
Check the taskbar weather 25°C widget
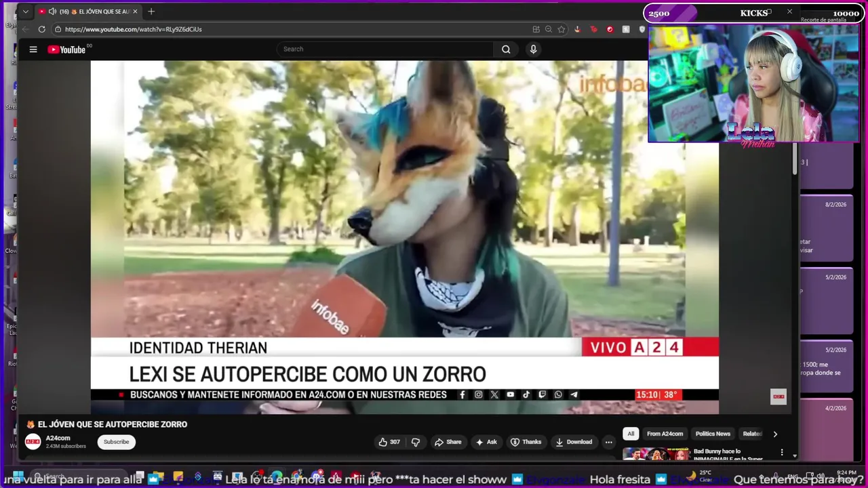pos(701,475)
